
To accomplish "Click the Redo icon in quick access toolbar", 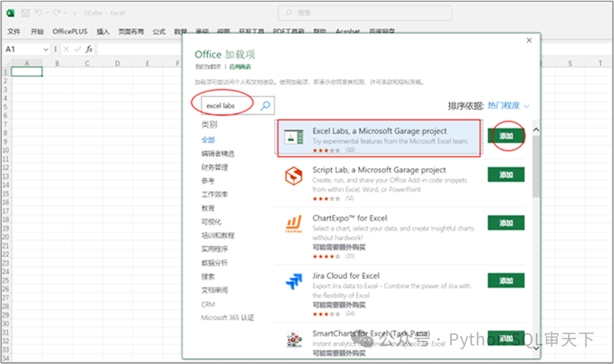I will (57, 13).
